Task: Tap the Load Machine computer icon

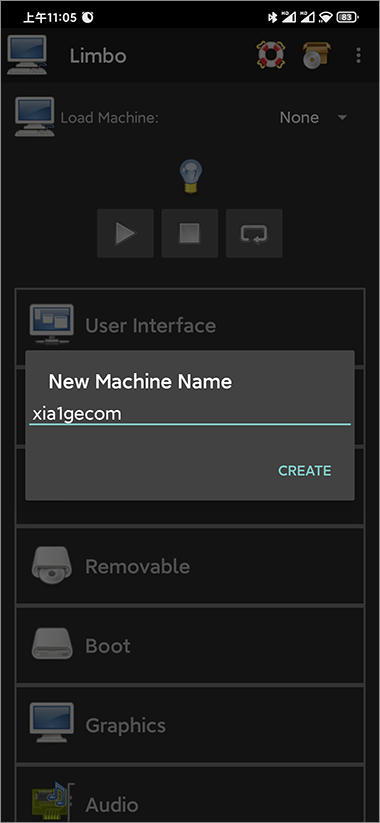Action: tap(35, 117)
